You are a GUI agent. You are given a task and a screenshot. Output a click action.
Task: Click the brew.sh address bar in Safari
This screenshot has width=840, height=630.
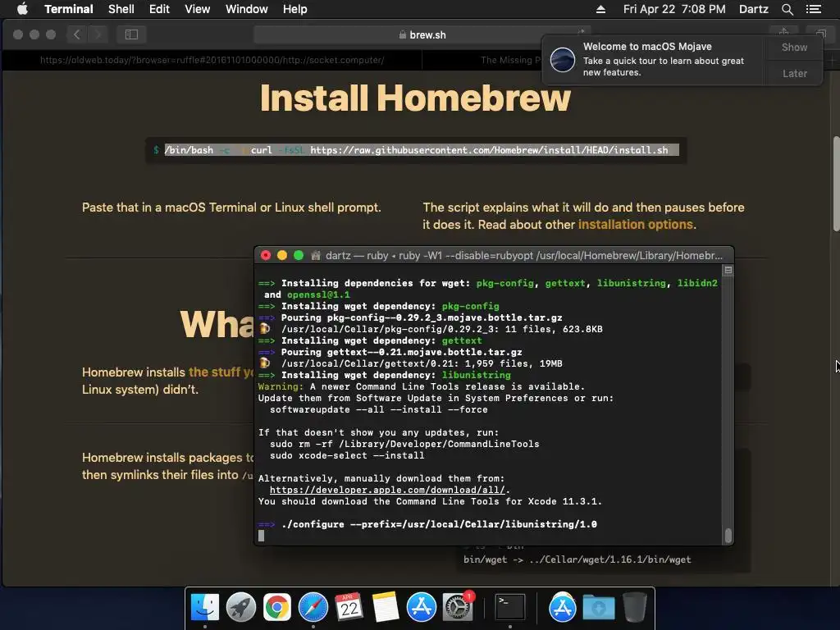[422, 34]
